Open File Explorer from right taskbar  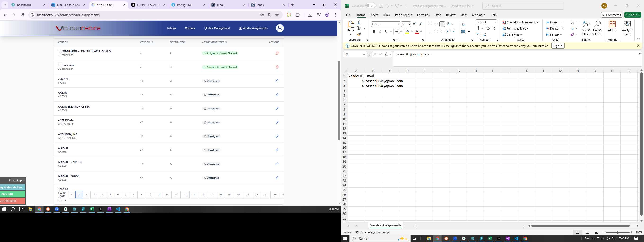tap(429, 238)
